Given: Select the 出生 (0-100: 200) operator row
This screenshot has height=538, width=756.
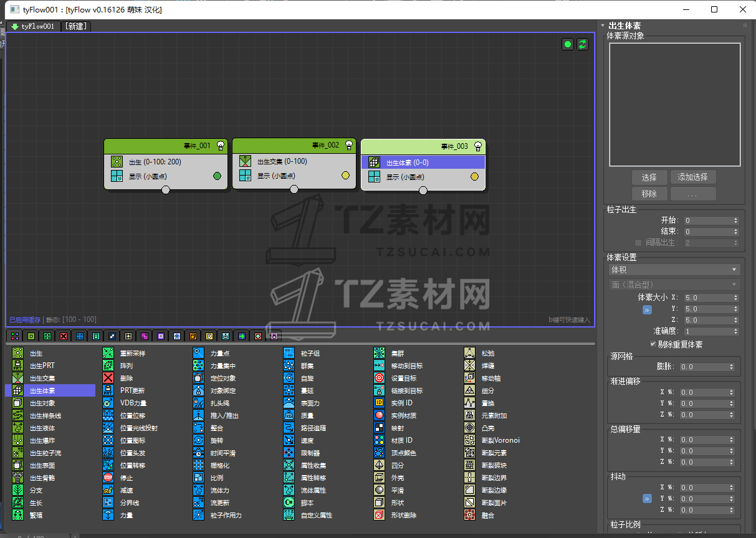Looking at the screenshot, I should (166, 162).
